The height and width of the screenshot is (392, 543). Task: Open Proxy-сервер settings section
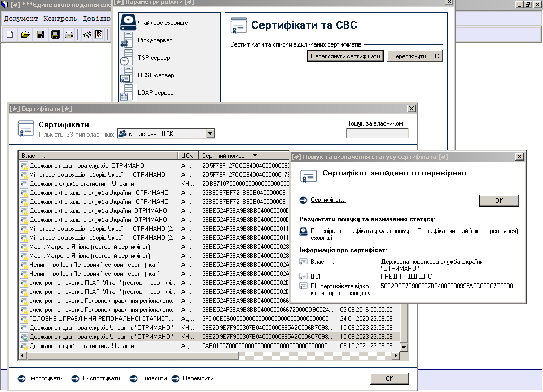[x=155, y=40]
